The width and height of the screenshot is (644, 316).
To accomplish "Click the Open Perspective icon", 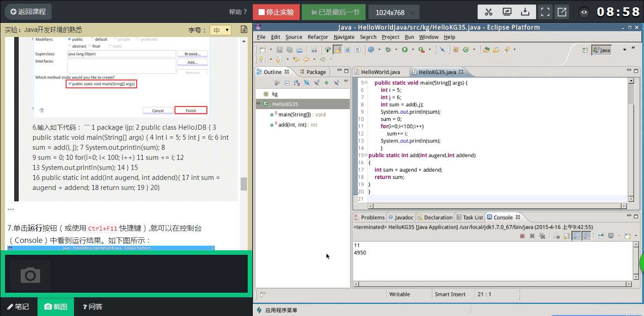I will 585,50.
